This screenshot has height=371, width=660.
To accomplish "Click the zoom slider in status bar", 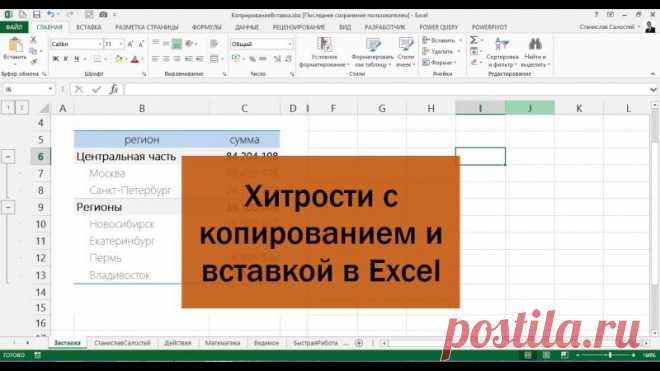I will pyautogui.click(x=610, y=356).
